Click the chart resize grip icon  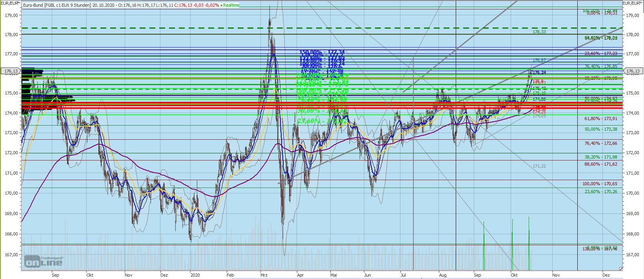[x=620, y=268]
